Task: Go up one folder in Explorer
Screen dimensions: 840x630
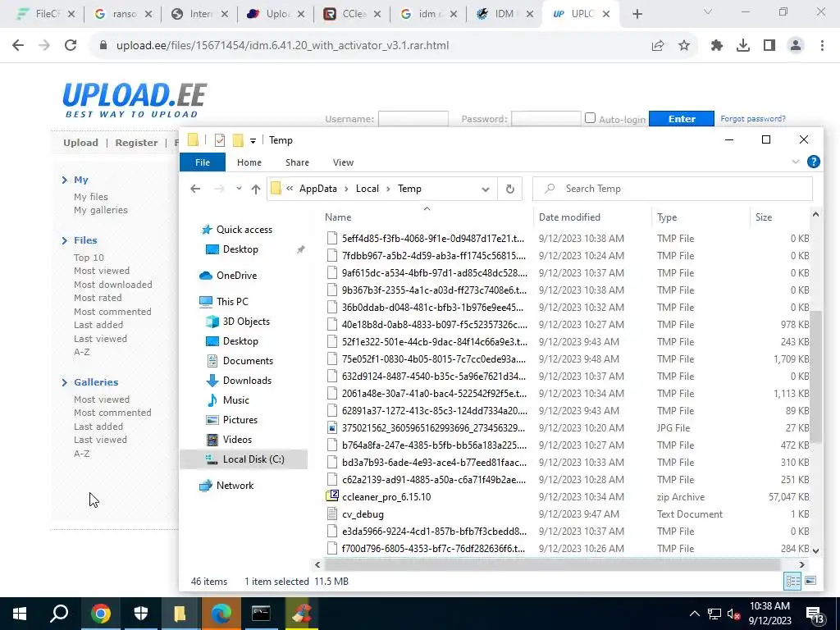Action: click(256, 189)
